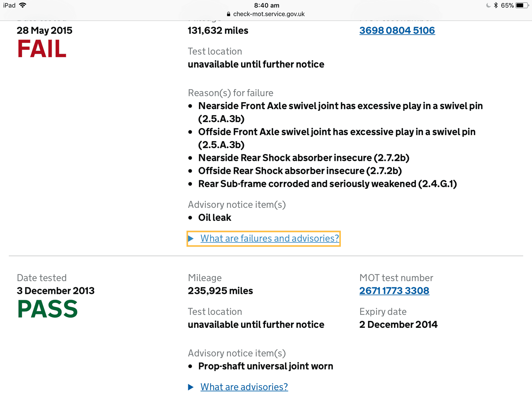Tap the 8:40 am clock

pyautogui.click(x=267, y=5)
